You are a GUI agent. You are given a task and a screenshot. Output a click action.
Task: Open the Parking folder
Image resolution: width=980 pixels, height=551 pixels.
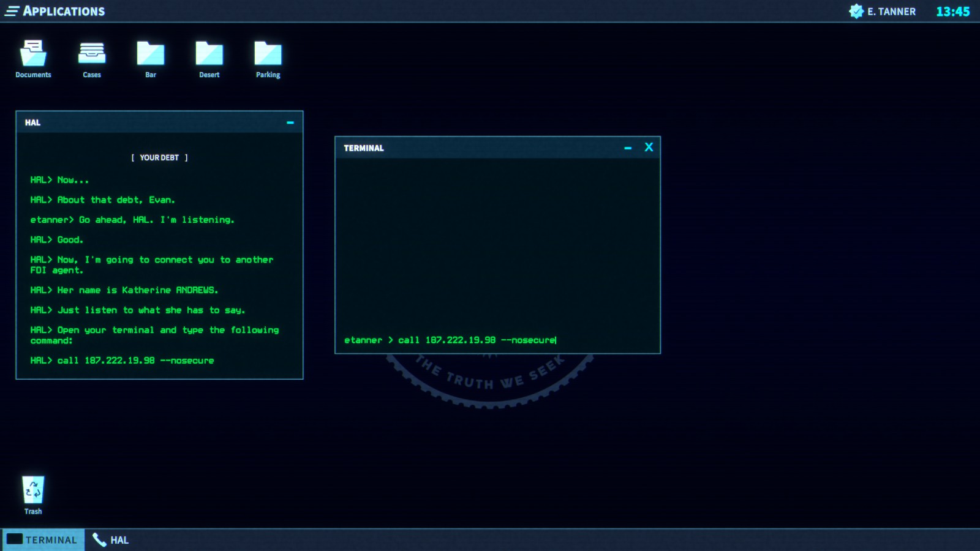(267, 54)
